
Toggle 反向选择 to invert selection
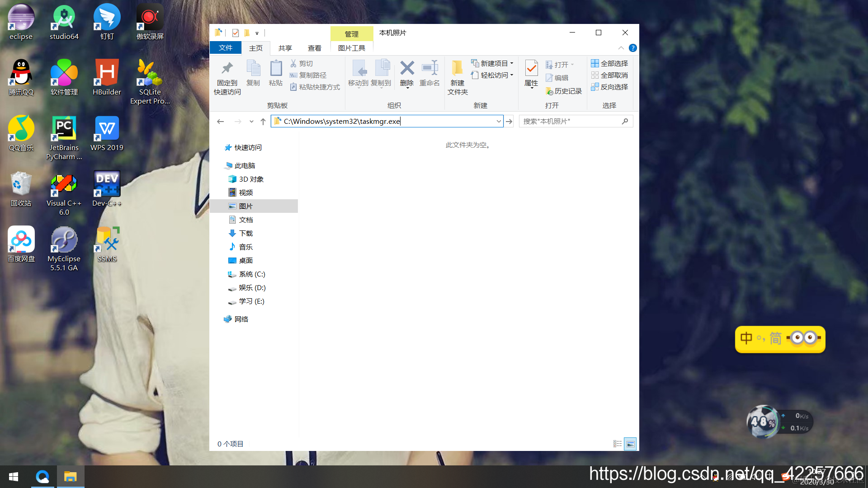(610, 87)
